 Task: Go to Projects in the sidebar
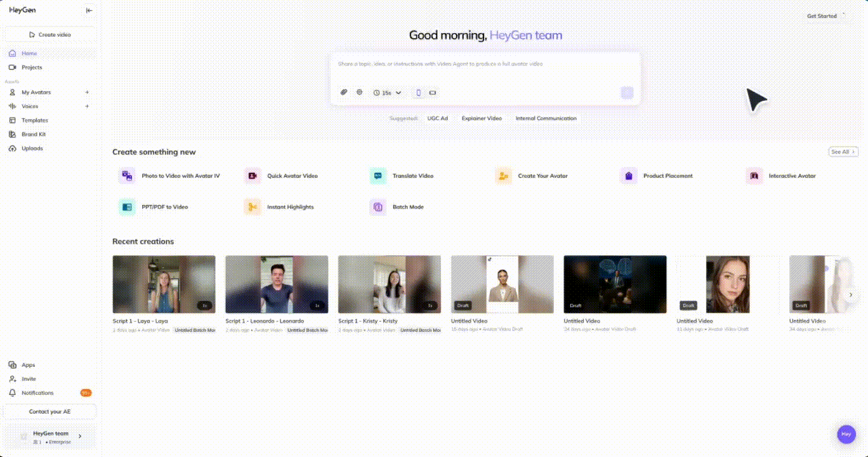(50, 67)
